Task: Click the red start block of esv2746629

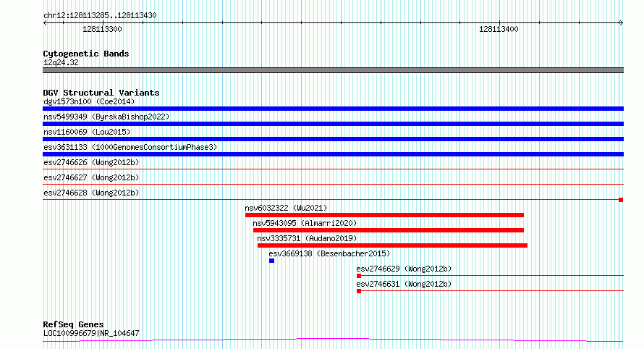Action: (x=359, y=276)
